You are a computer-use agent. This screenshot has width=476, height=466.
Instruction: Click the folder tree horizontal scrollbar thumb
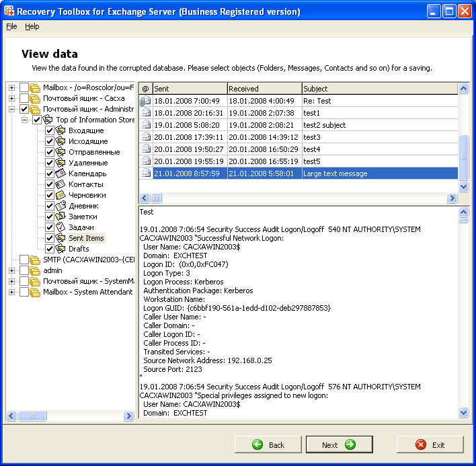32,417
